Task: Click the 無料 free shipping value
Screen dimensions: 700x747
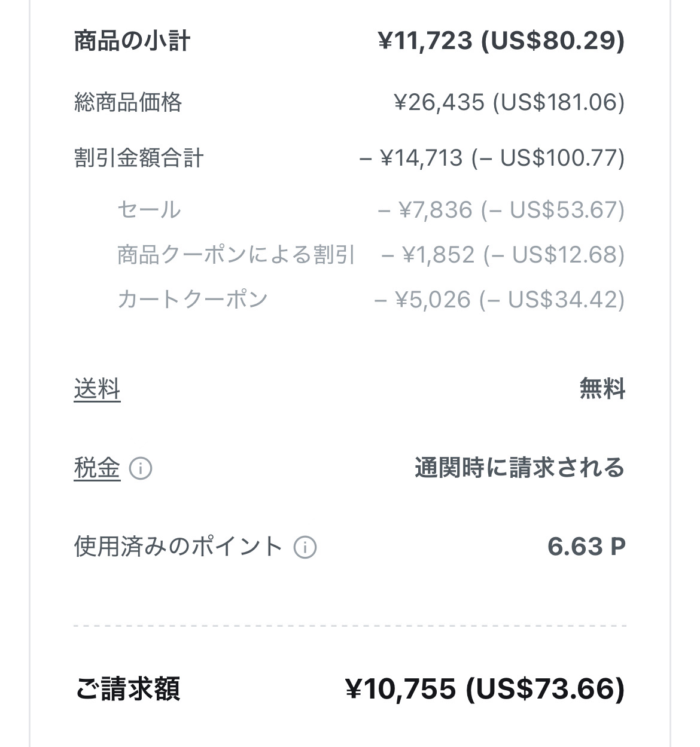Action: pos(602,389)
